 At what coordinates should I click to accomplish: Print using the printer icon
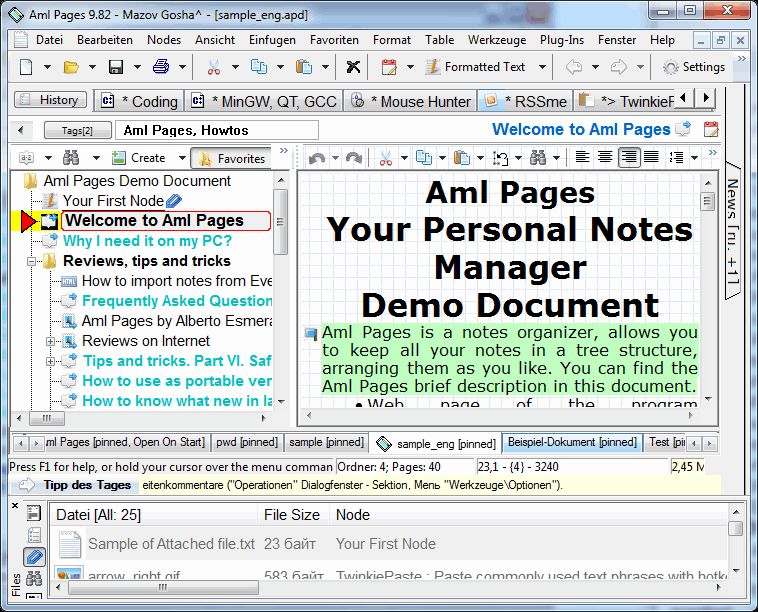(161, 67)
